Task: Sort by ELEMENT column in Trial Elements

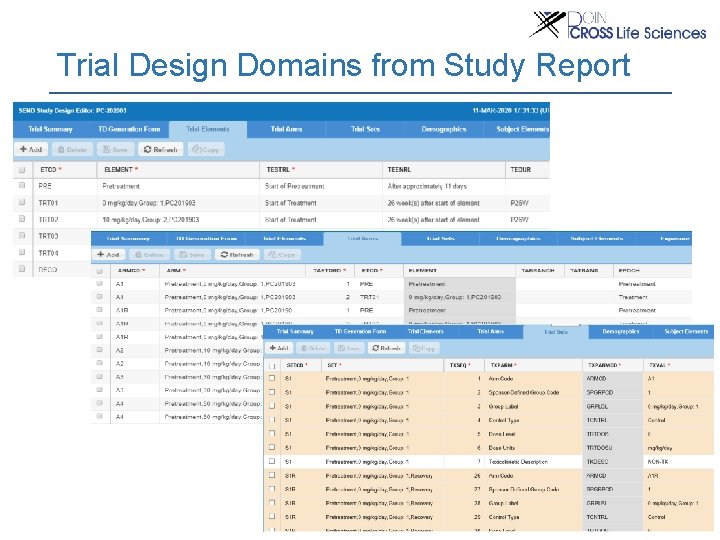Action: click(x=121, y=169)
